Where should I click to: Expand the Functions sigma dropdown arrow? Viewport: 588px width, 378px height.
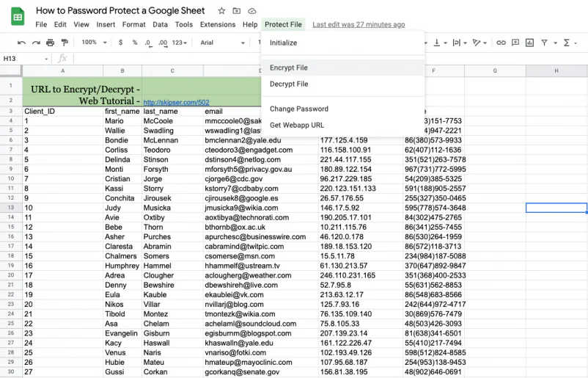(x=576, y=43)
